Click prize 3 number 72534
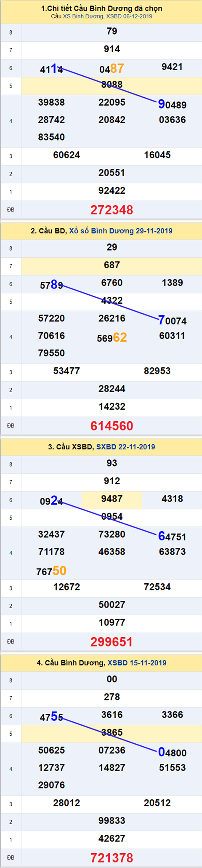 tap(157, 587)
